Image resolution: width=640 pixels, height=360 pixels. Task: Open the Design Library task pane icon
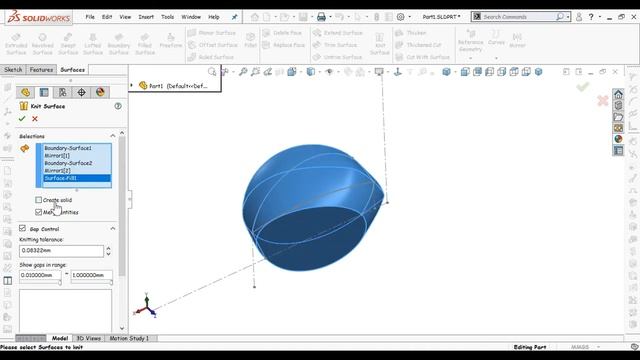click(x=618, y=106)
